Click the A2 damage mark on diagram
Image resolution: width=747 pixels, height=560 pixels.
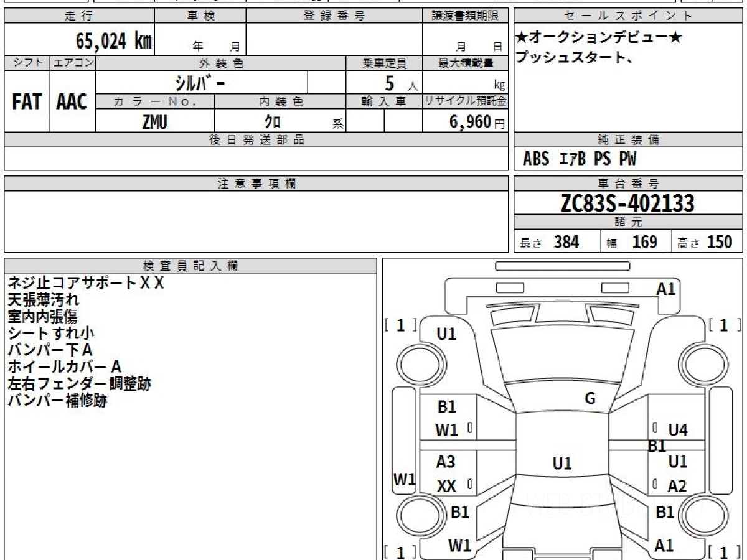coord(677,487)
